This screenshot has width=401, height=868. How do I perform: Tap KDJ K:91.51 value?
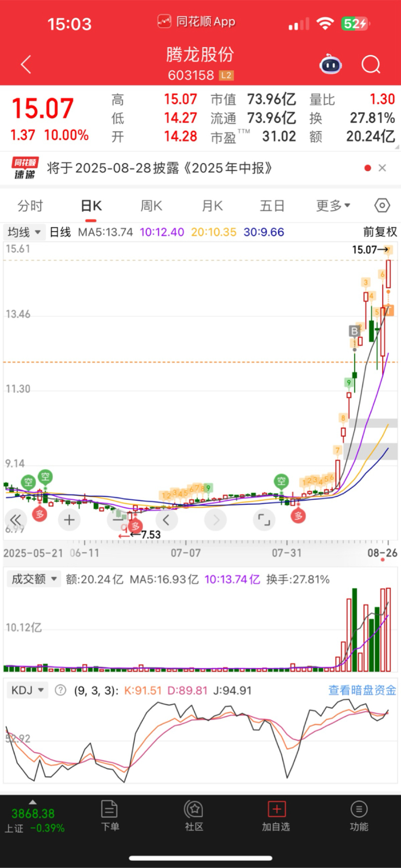(143, 691)
